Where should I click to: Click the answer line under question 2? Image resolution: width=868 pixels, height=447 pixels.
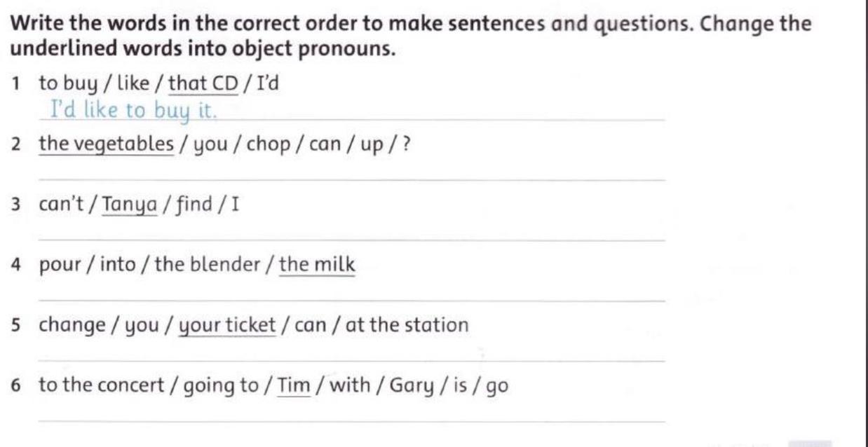pyautogui.click(x=352, y=179)
